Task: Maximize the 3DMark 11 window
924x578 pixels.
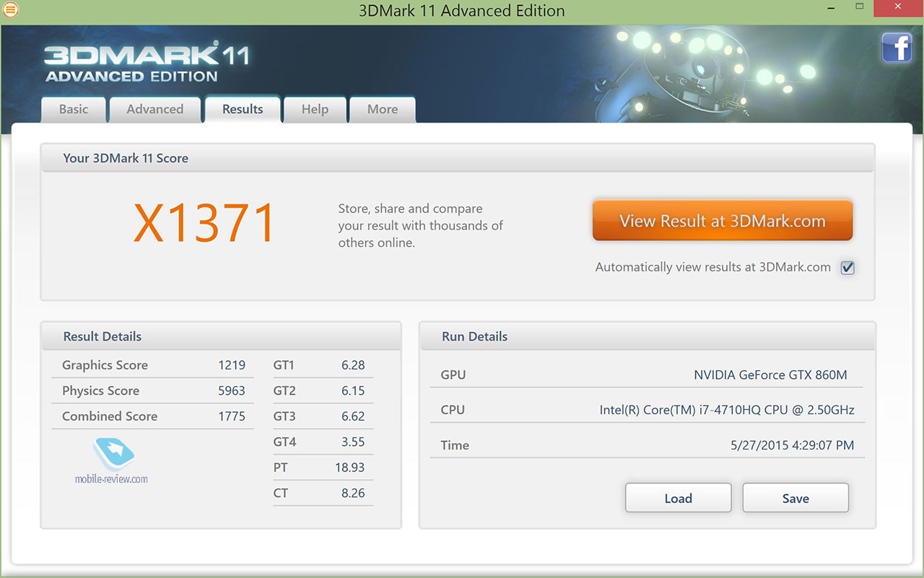Action: tap(859, 8)
